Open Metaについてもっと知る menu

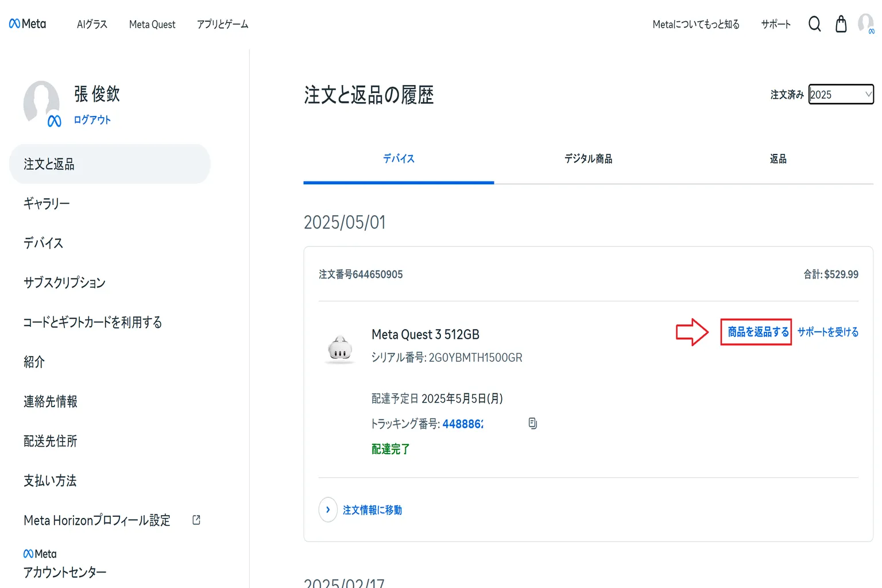tap(696, 24)
